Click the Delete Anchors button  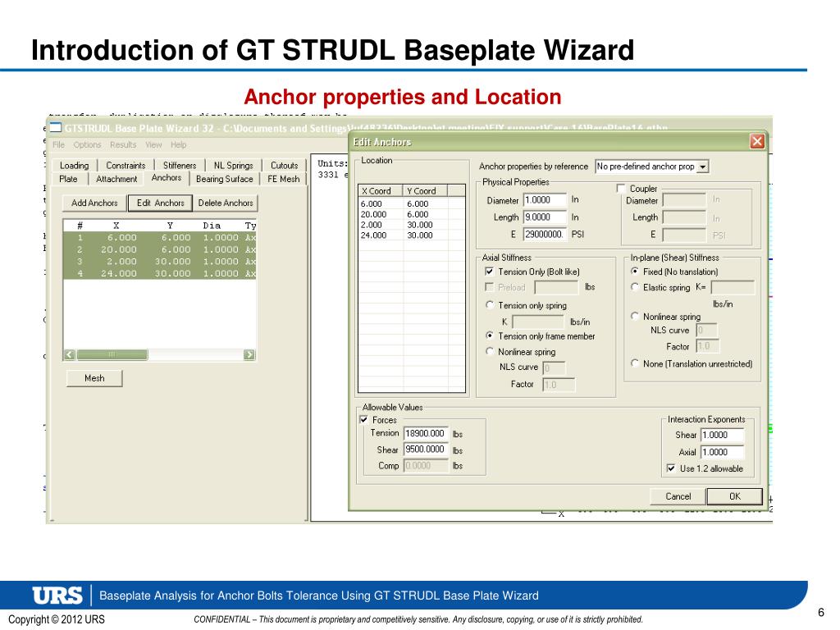(225, 203)
